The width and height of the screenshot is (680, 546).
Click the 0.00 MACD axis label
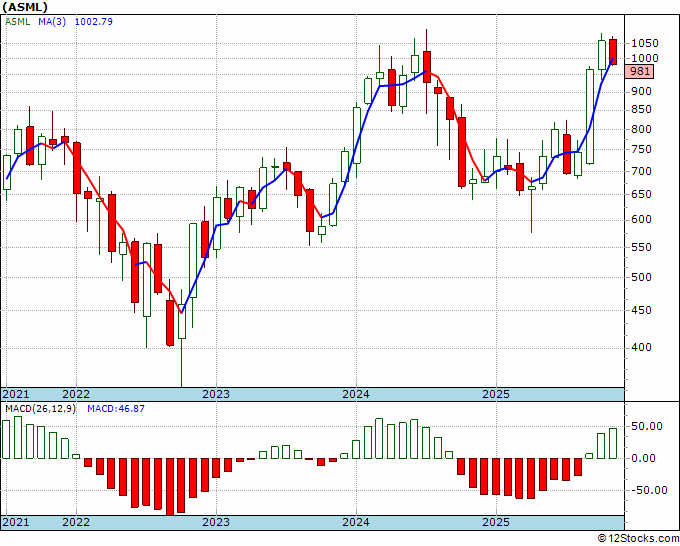643,458
